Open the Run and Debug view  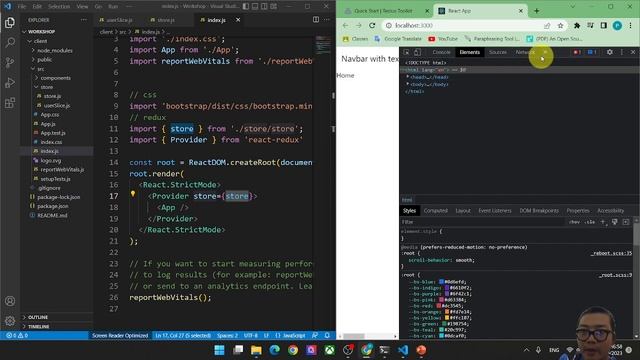[10, 82]
